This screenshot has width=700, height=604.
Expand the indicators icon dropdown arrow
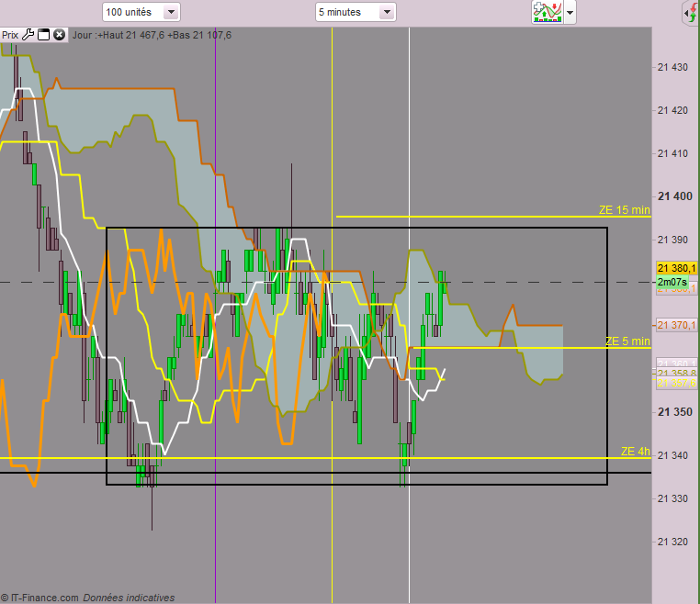(x=570, y=13)
